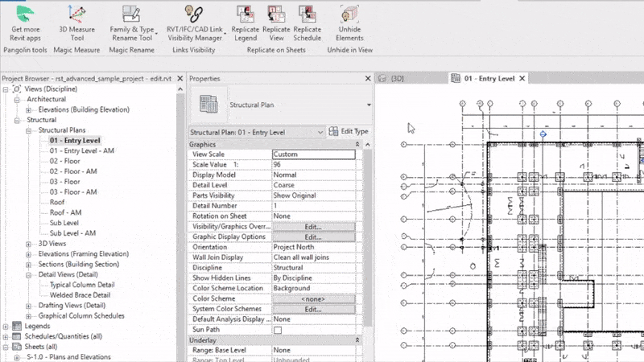The height and width of the screenshot is (362, 644).
Task: Click the Views (Discipline) node icon
Action: (x=17, y=88)
